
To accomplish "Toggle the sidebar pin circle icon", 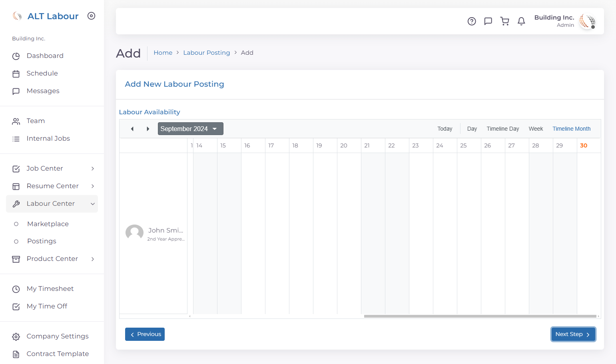I will 92,16.
